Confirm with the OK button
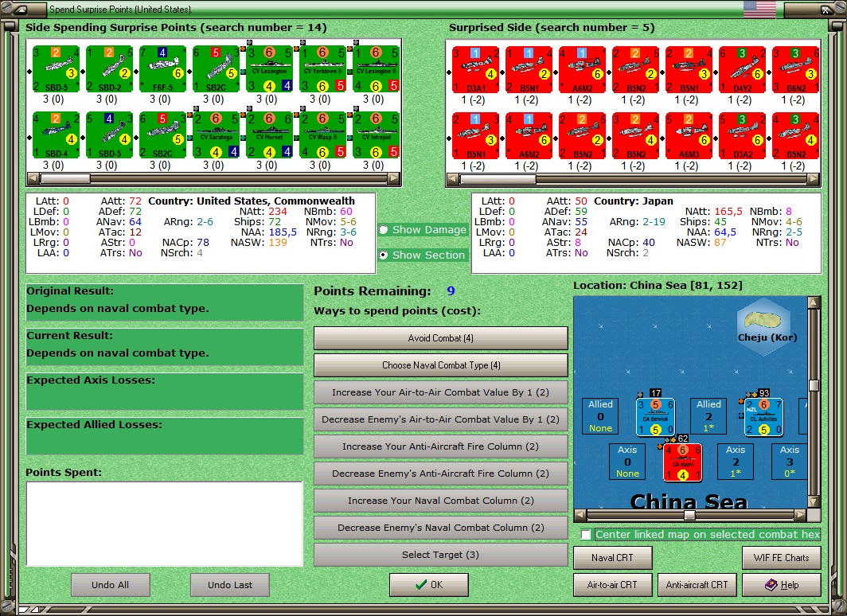The width and height of the screenshot is (847, 616). [x=429, y=585]
